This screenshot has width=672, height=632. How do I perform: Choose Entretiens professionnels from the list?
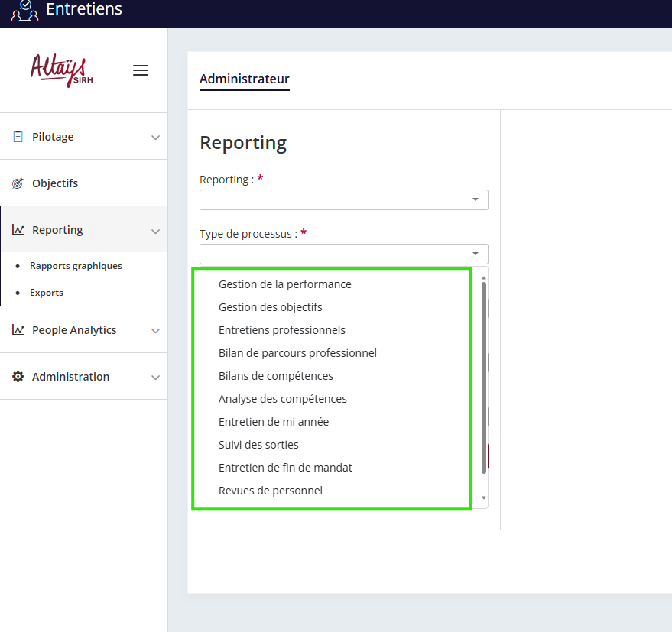281,330
